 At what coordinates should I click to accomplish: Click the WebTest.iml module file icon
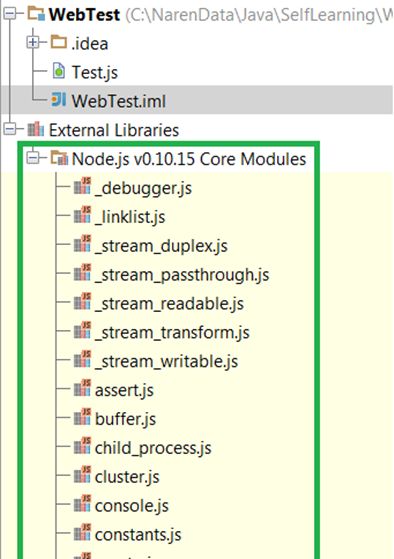click(58, 100)
